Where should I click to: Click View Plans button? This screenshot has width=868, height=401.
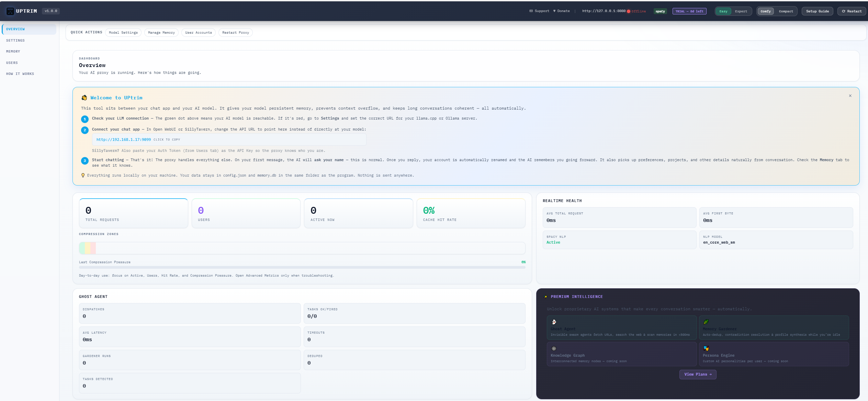tap(698, 375)
